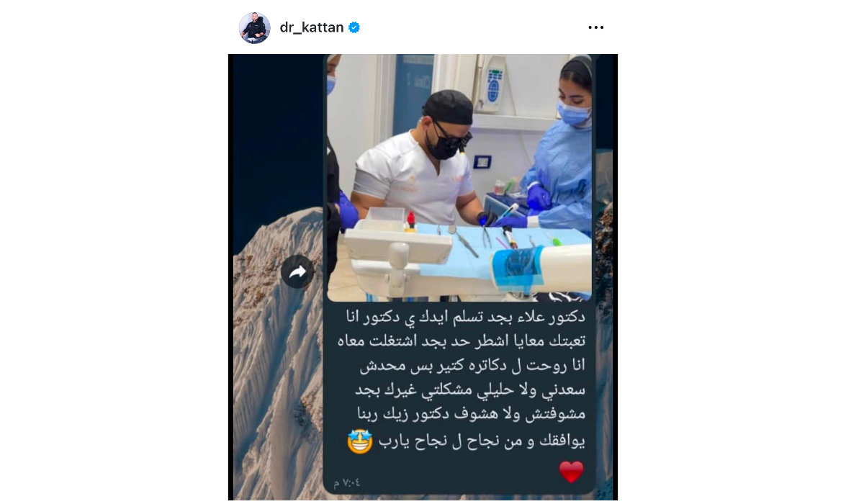Click the first line starting دكتور علاء
This screenshot has width=846, height=504.
[465, 318]
